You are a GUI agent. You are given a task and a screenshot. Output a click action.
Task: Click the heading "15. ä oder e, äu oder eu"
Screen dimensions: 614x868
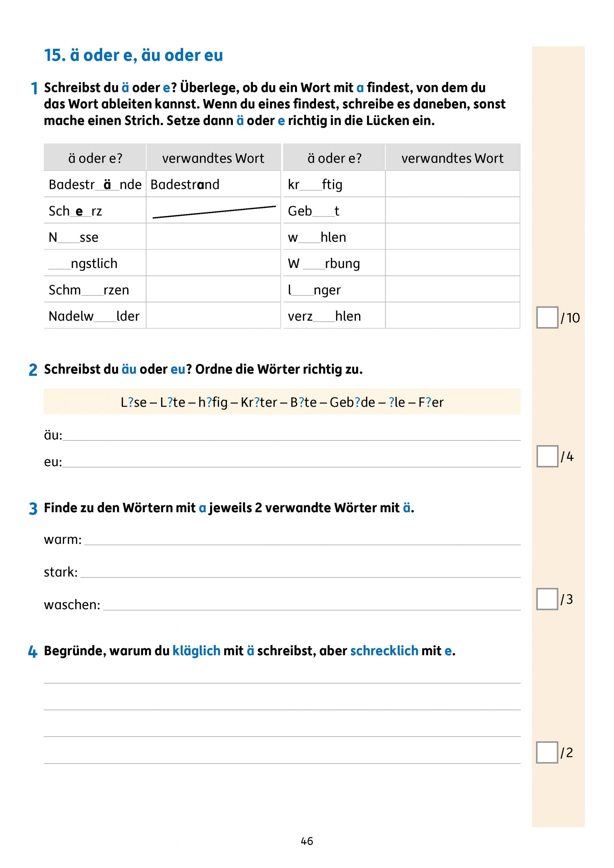[x=134, y=55]
